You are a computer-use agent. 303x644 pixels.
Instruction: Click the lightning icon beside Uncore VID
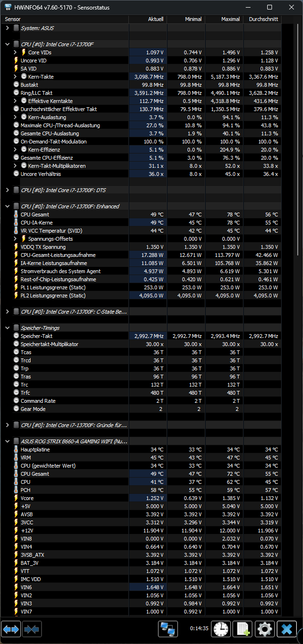click(x=16, y=61)
